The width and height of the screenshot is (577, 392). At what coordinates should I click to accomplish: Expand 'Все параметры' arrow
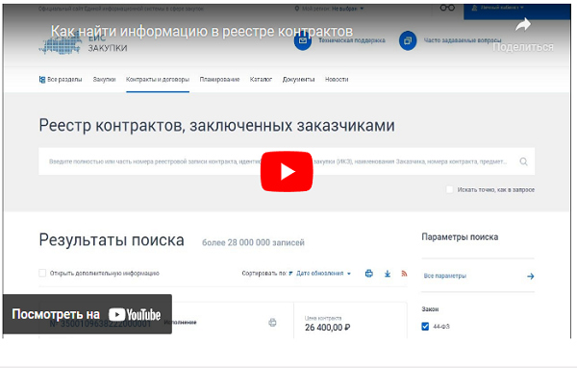point(530,276)
